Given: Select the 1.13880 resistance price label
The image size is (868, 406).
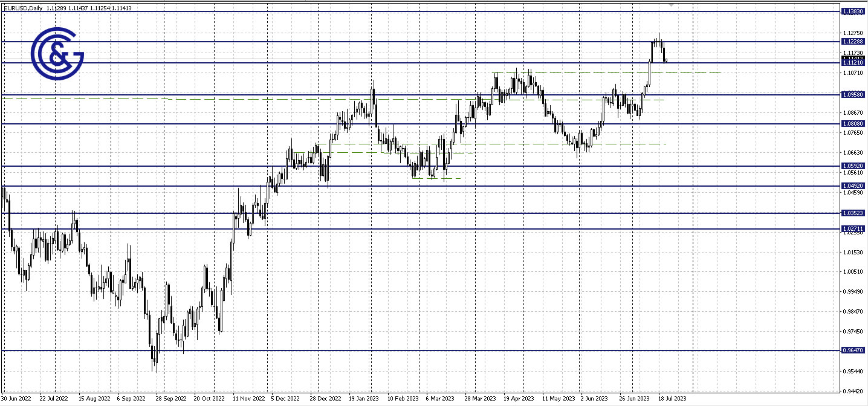Looking at the screenshot, I should point(853,11).
